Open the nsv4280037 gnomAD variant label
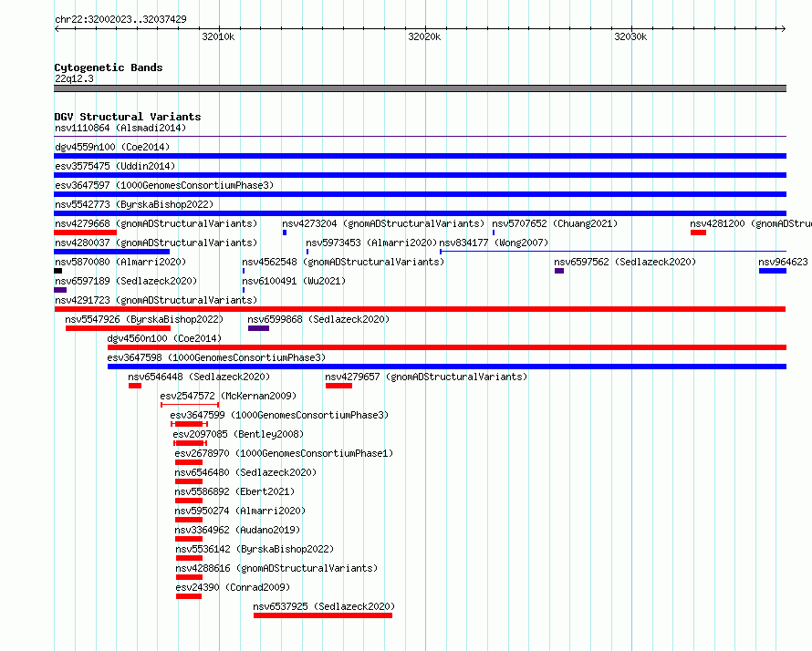Screen dimensions: 812x651 point(156,243)
